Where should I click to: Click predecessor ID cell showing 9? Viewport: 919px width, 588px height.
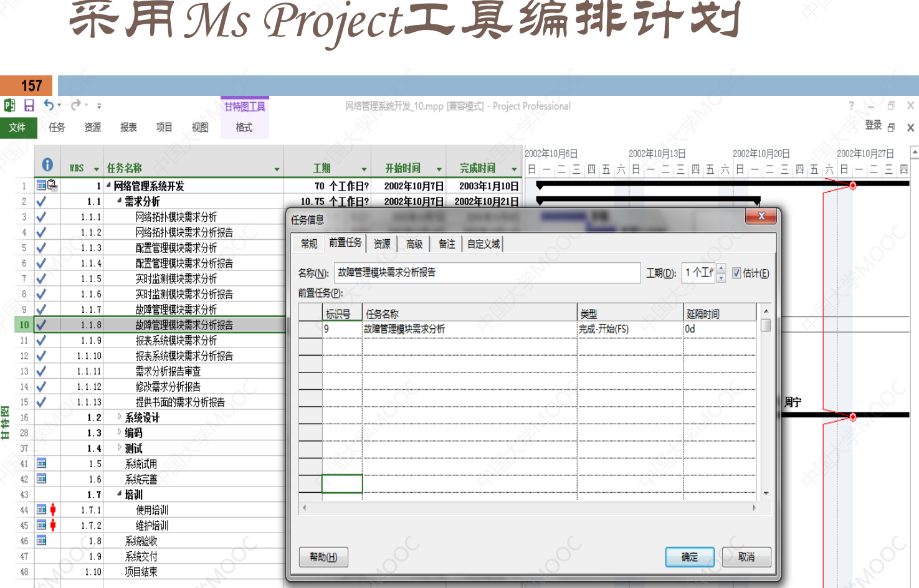coord(342,329)
